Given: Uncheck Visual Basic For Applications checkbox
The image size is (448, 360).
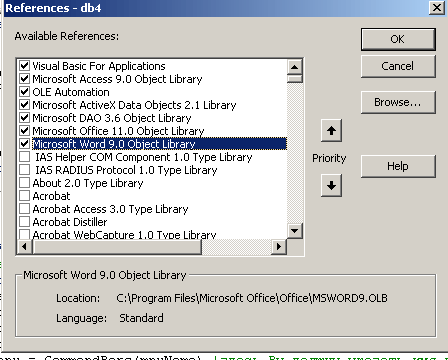Looking at the screenshot, I should pyautogui.click(x=24, y=65).
